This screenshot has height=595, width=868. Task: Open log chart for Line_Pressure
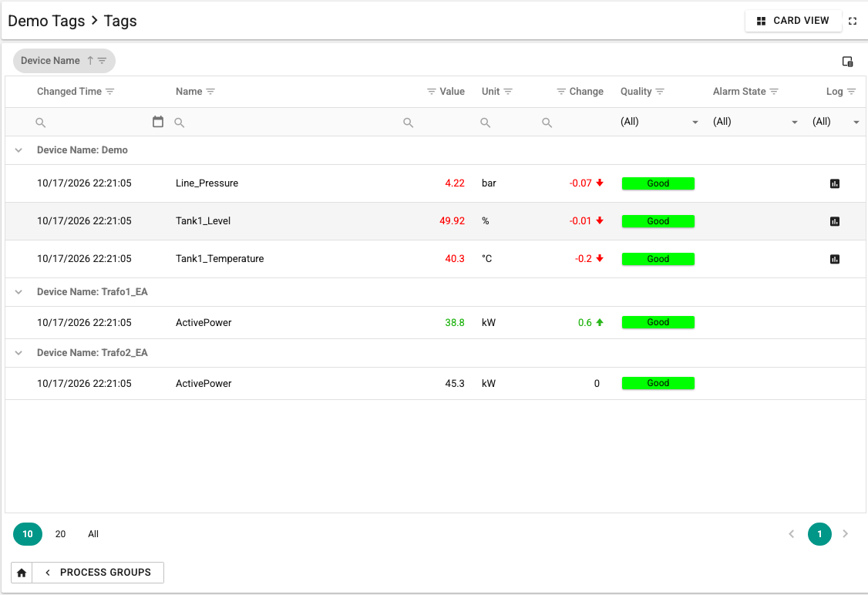(x=835, y=183)
